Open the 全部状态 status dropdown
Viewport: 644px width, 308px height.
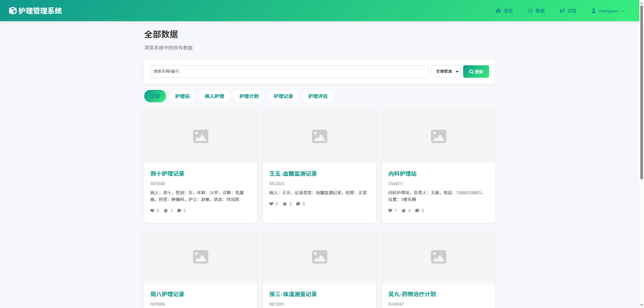coord(446,71)
